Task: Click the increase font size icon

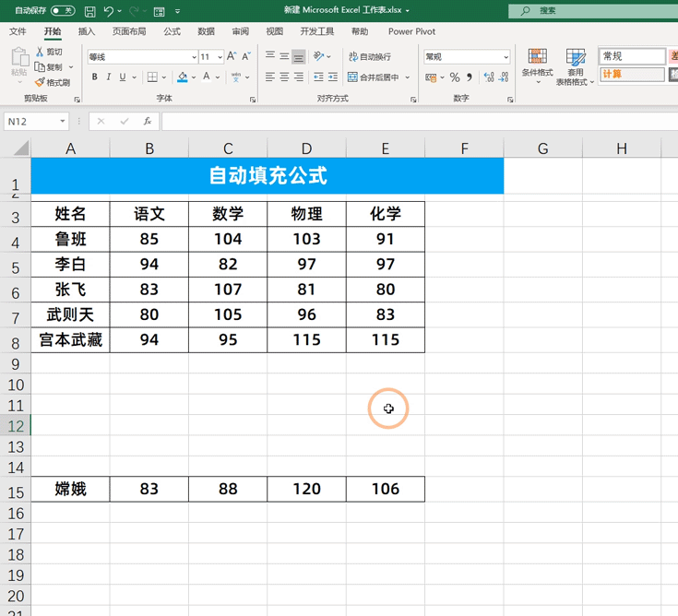Action: (232, 56)
